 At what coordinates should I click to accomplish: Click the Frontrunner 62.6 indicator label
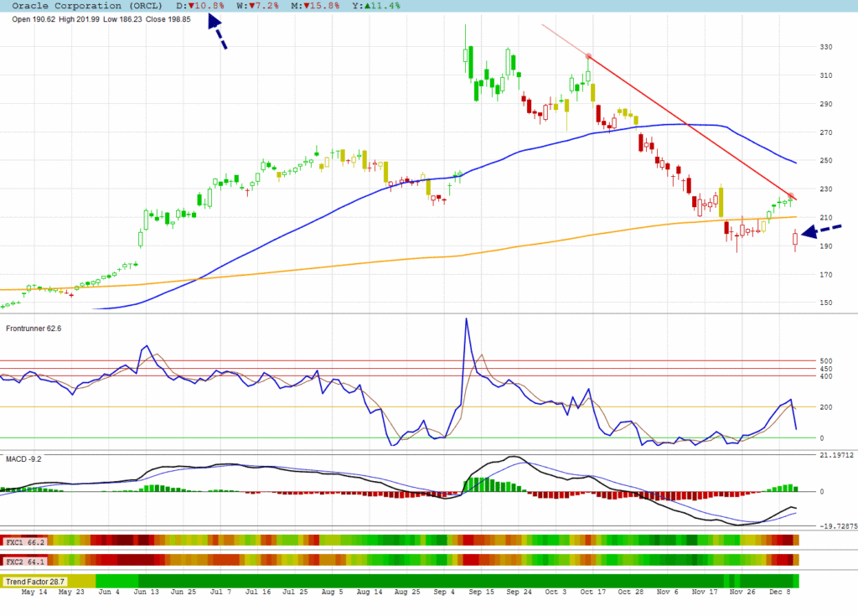pyautogui.click(x=34, y=329)
